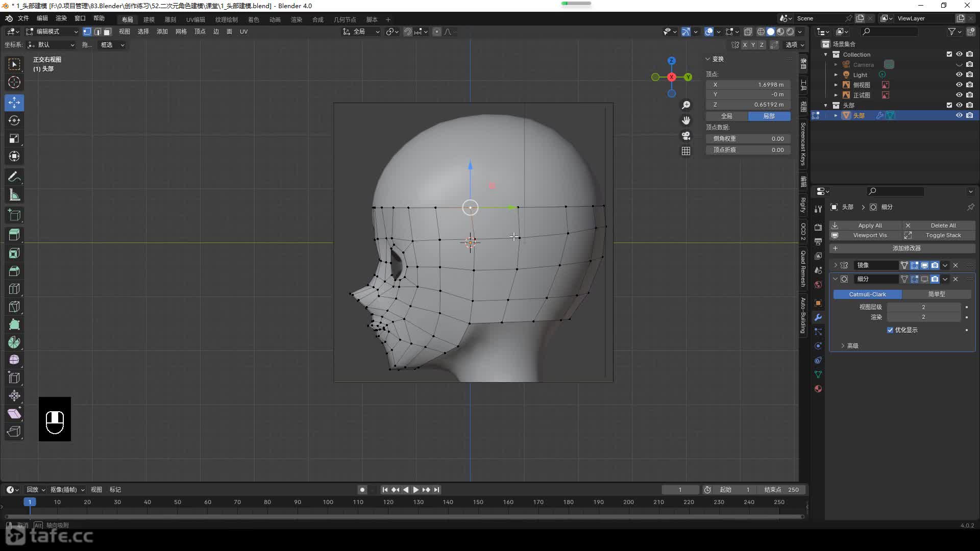This screenshot has height=551, width=980.
Task: Activate the Move tool
Action: (14, 103)
